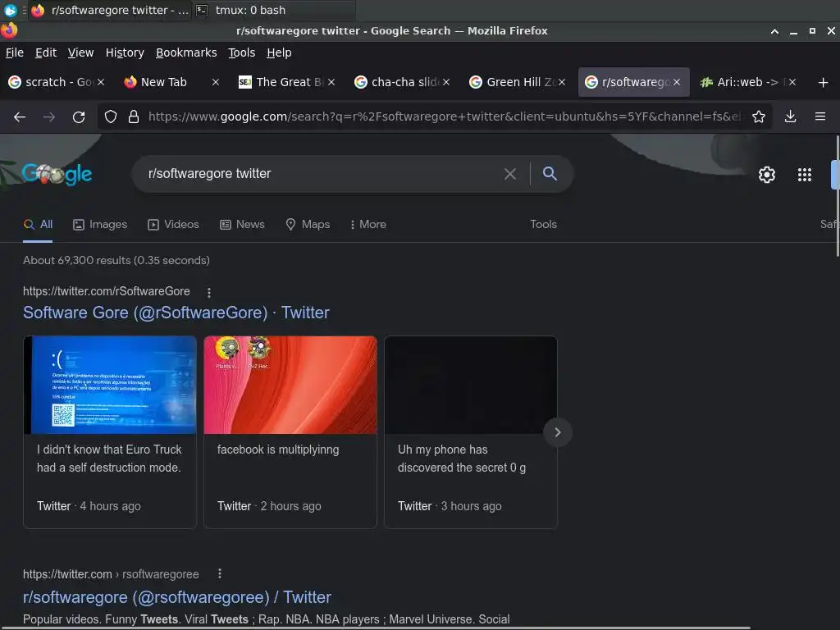The image size is (840, 630).
Task: Open r/softwaregore (@rsoftwaregoree) Twitter link
Action: tap(177, 597)
